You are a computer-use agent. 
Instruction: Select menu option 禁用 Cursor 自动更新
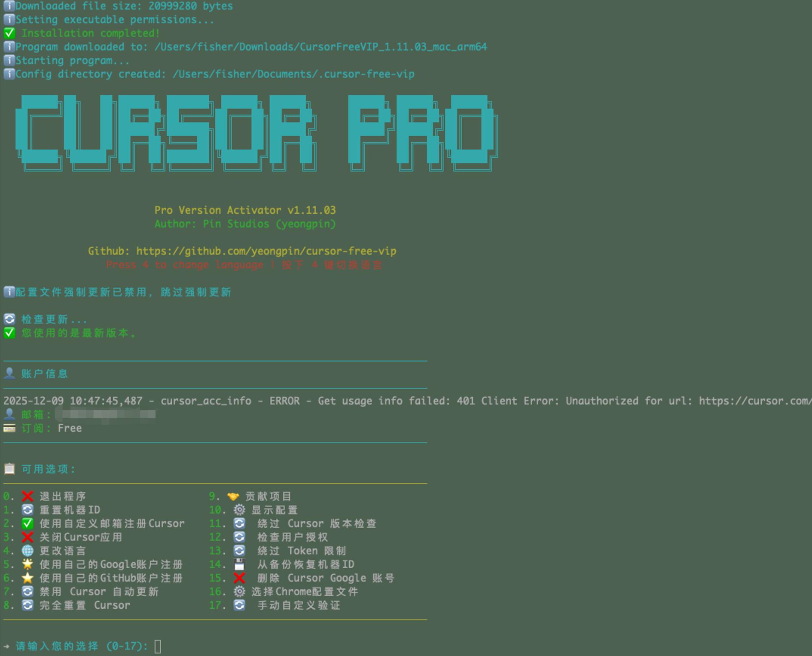pos(99,592)
